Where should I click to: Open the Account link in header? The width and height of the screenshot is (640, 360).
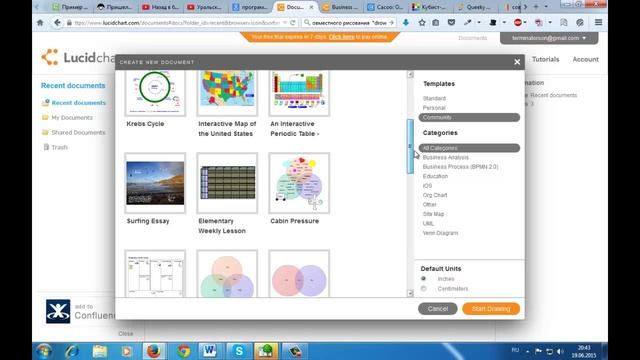point(585,60)
